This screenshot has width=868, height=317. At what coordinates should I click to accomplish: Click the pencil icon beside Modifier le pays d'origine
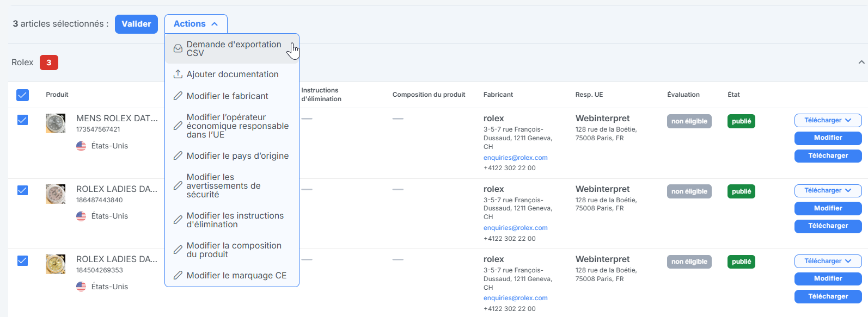tap(178, 156)
